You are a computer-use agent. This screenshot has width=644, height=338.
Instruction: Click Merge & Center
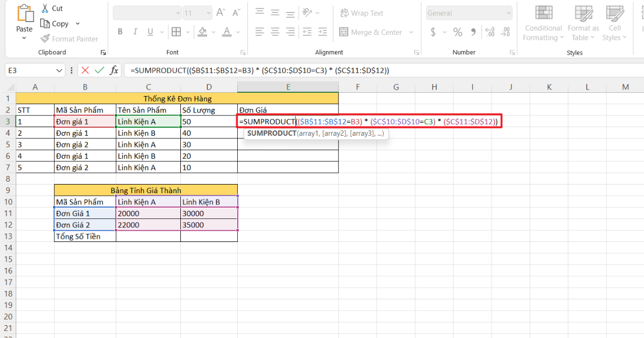(371, 32)
